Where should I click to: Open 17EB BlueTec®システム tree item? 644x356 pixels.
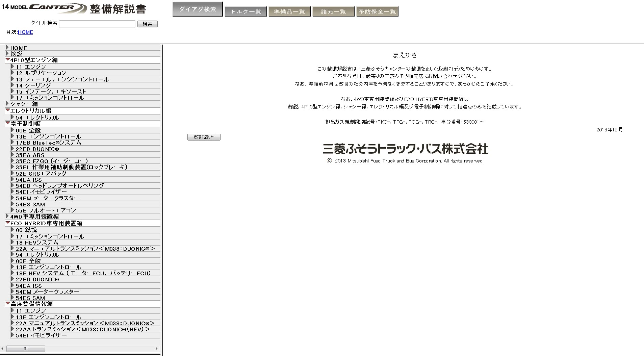(x=48, y=143)
